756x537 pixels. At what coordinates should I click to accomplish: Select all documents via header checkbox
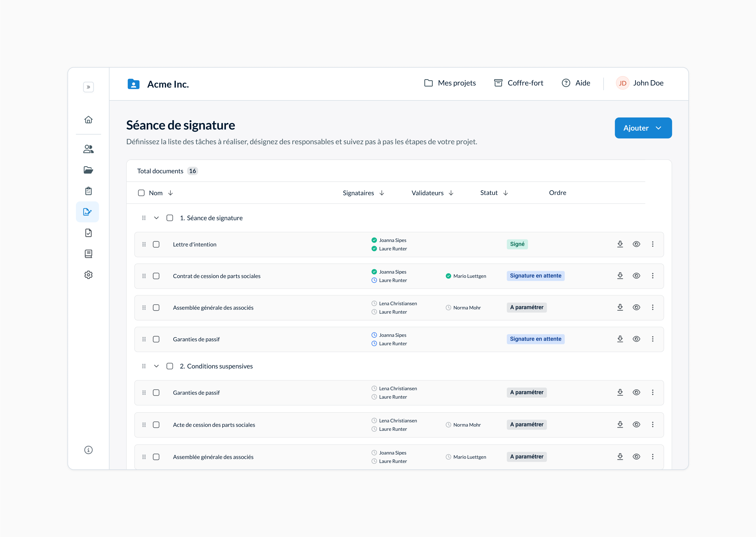[x=141, y=193]
